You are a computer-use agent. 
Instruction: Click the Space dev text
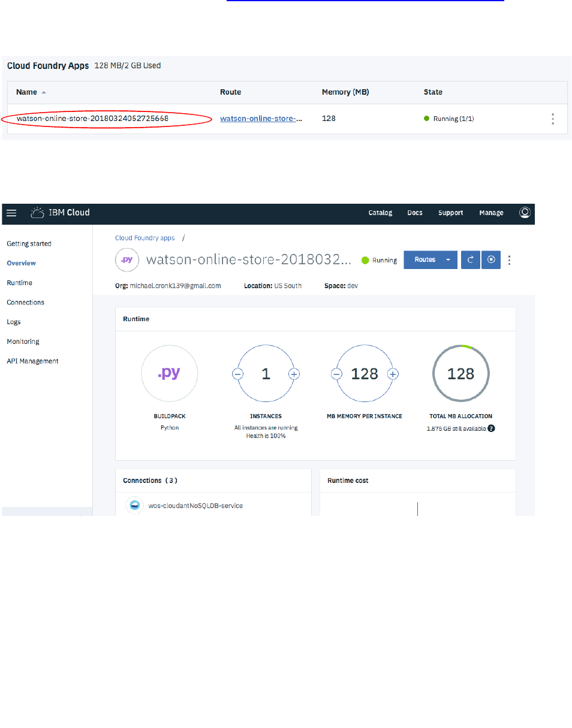pos(341,286)
